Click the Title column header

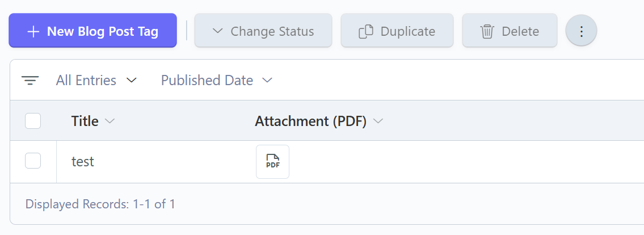[85, 121]
